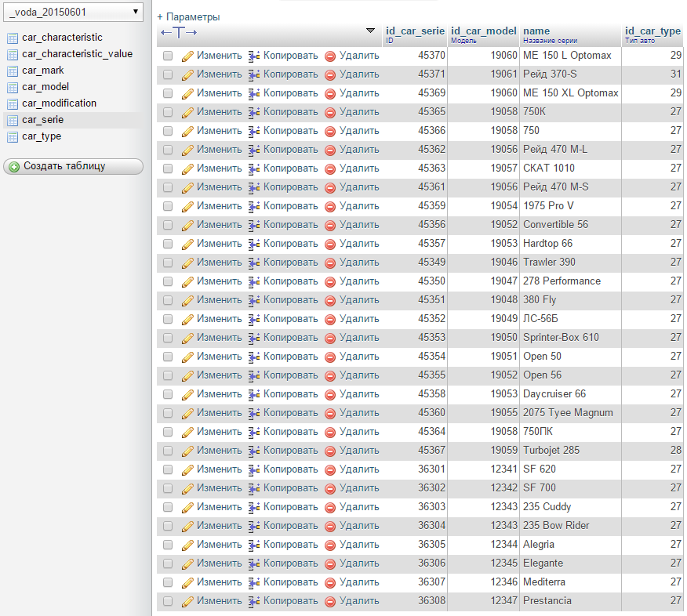Viewport: 687px width, 616px height.
Task: Click delete icon for 278 Performance row
Action: point(330,282)
